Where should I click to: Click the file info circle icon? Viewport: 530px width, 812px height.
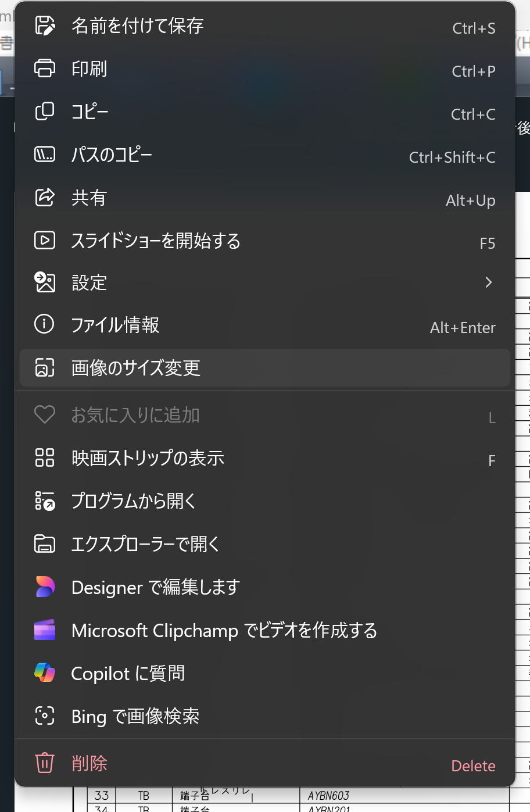click(x=45, y=324)
